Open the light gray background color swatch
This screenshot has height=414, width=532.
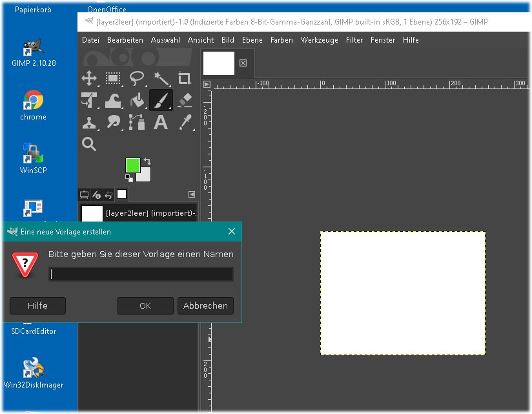(x=145, y=176)
